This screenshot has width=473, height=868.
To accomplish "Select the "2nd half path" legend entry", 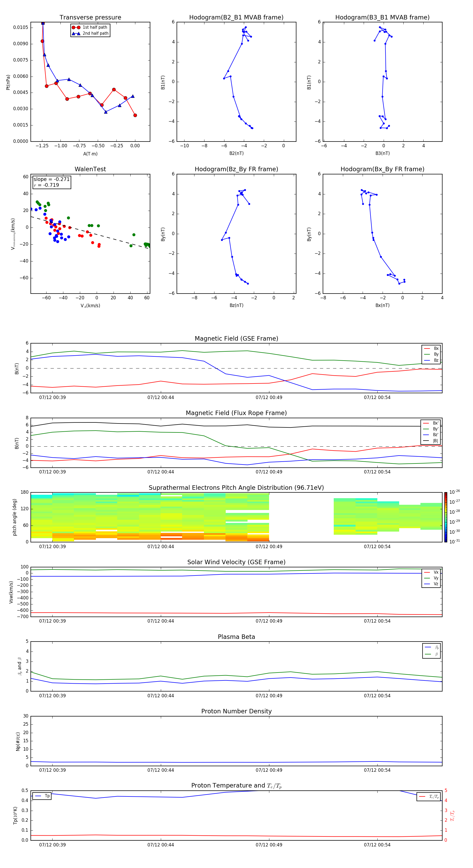I will [x=90, y=33].
